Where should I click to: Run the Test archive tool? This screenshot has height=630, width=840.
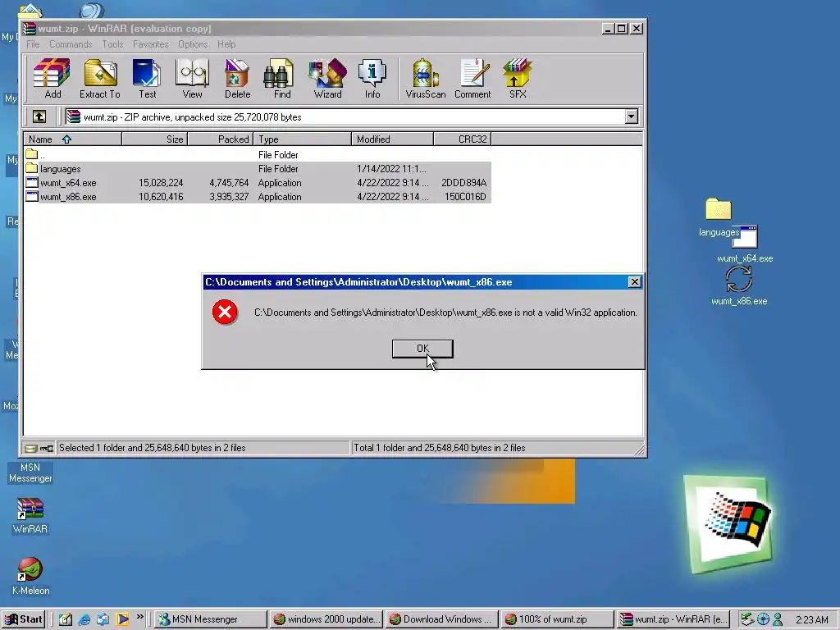point(148,79)
